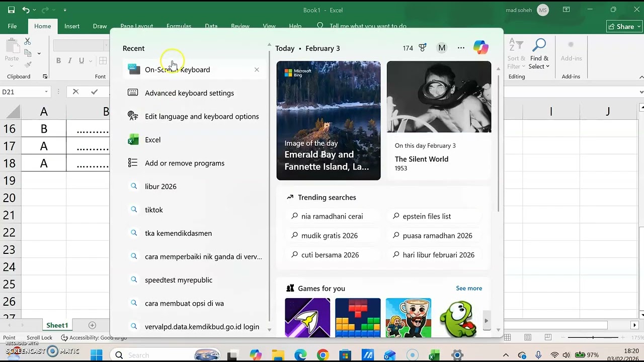Screen dimensions: 644x362
Task: Show hidden icons in the system tray
Action: 506,355
